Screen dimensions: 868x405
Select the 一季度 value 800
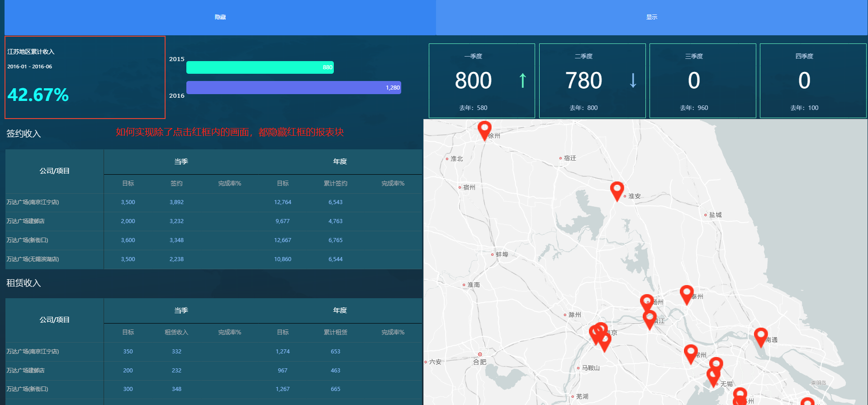coord(473,81)
